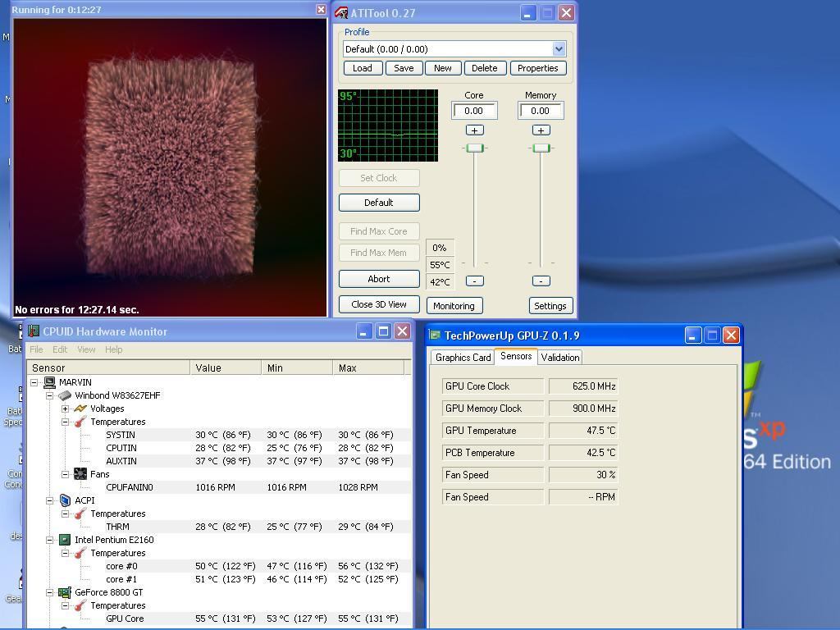Collapse the MARVIN root node
The width and height of the screenshot is (840, 630).
34,382
